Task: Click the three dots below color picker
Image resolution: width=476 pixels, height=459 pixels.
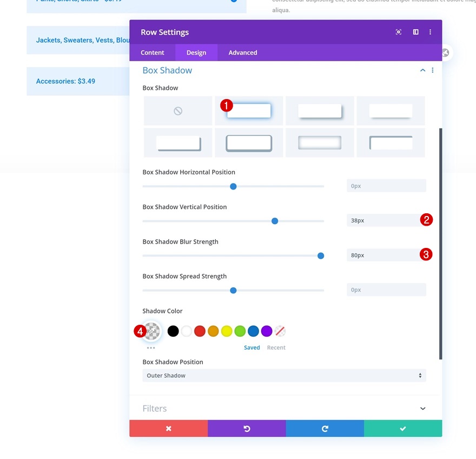Action: [151, 348]
